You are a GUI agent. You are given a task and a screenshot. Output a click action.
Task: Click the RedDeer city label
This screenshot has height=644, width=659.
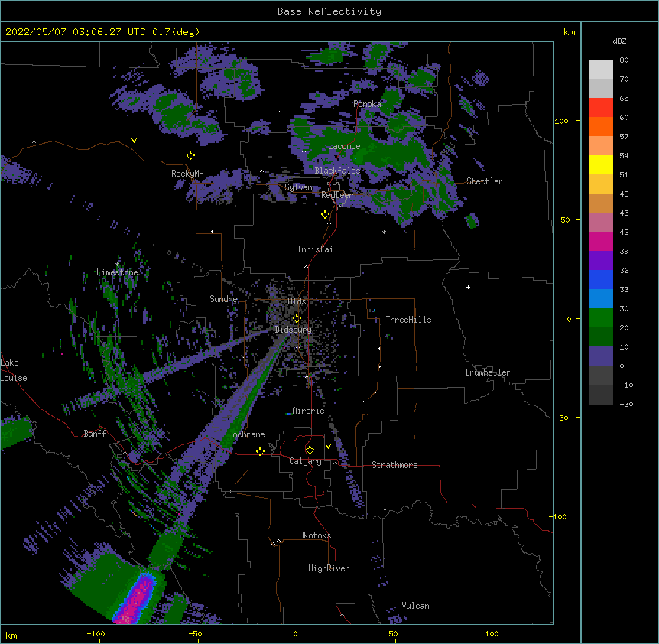[337, 195]
